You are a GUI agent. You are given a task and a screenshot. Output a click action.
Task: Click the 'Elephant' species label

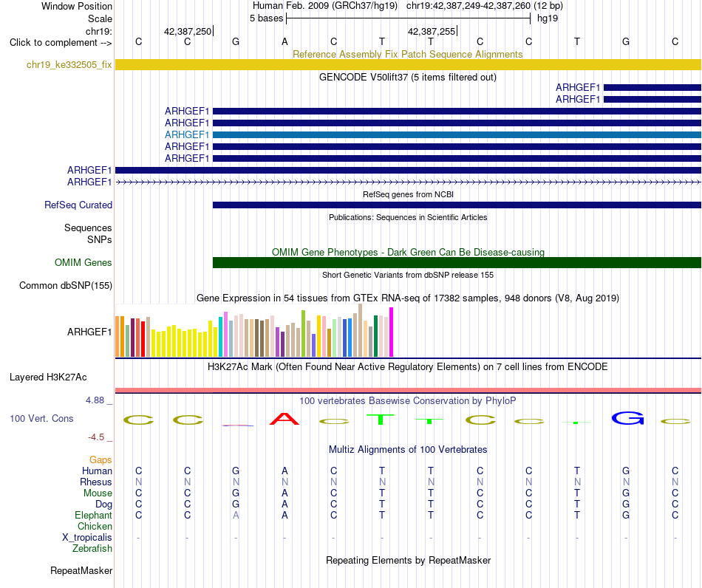coord(93,515)
